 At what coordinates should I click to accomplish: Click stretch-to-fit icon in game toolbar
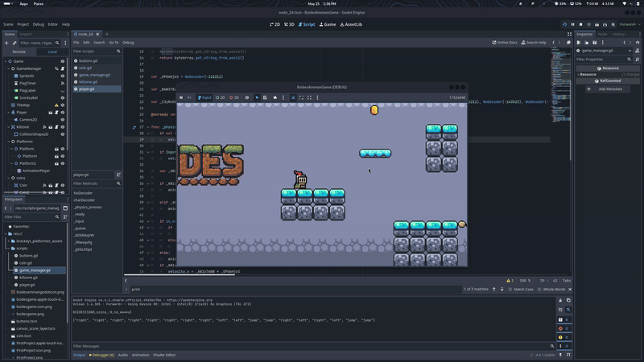(309, 97)
